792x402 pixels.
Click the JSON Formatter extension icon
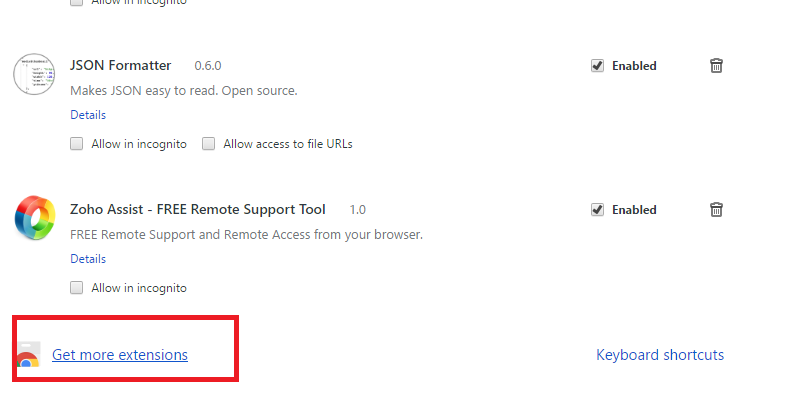click(x=33, y=74)
